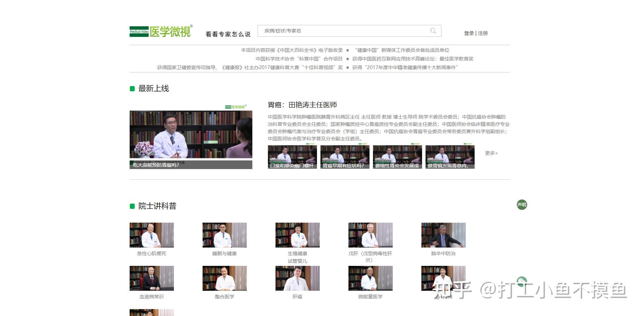The height and width of the screenshot is (316, 644).
Task: Open the 脑卒中防治 video
Action: coord(444,235)
